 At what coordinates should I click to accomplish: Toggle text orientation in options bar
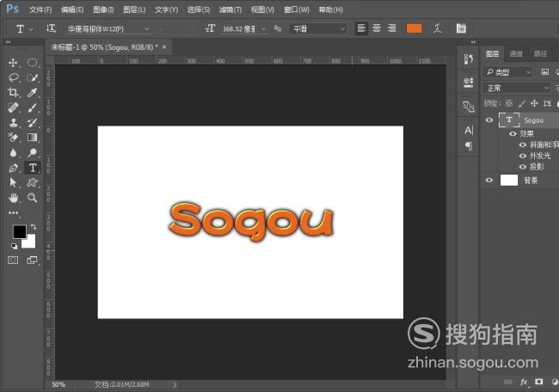pyautogui.click(x=51, y=28)
